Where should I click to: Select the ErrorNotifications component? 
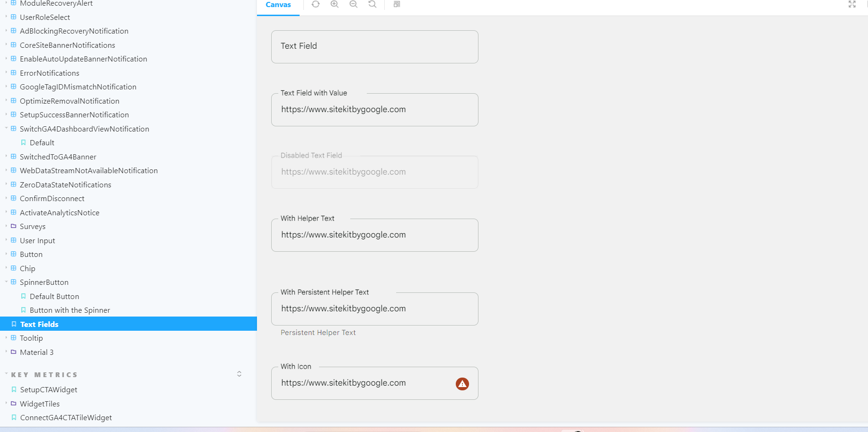point(50,73)
